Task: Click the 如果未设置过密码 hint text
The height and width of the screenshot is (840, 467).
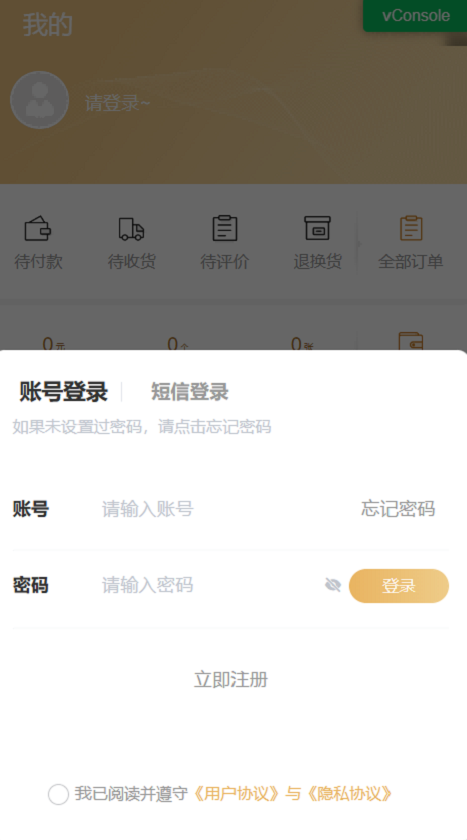Action: pos(142,426)
